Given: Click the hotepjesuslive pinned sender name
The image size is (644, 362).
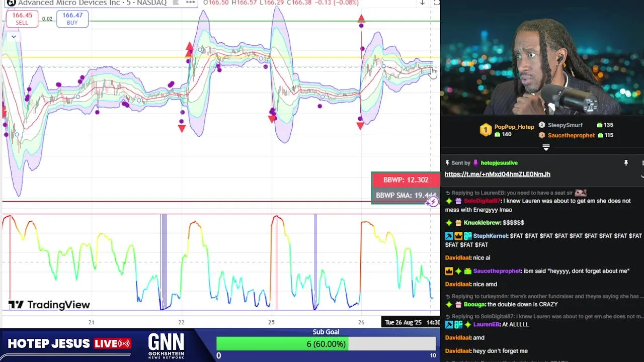Looking at the screenshot, I should (499, 163).
